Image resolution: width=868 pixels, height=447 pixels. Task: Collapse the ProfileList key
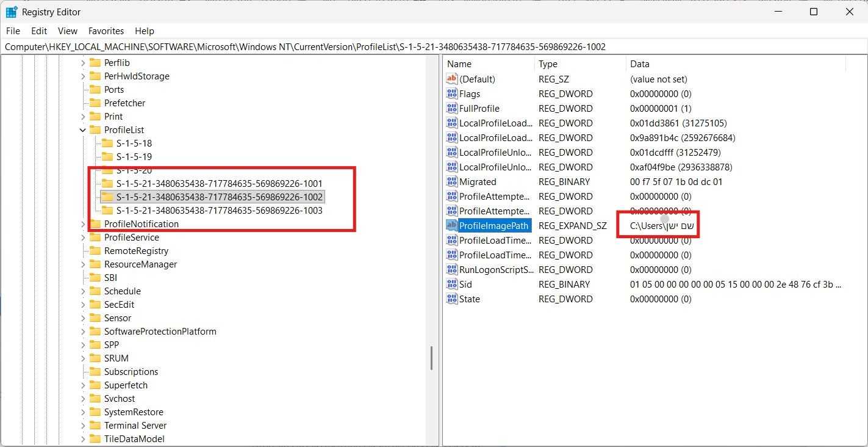point(83,130)
